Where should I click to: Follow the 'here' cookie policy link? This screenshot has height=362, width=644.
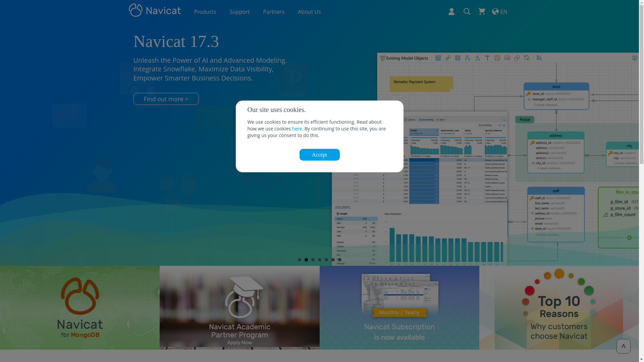297,129
